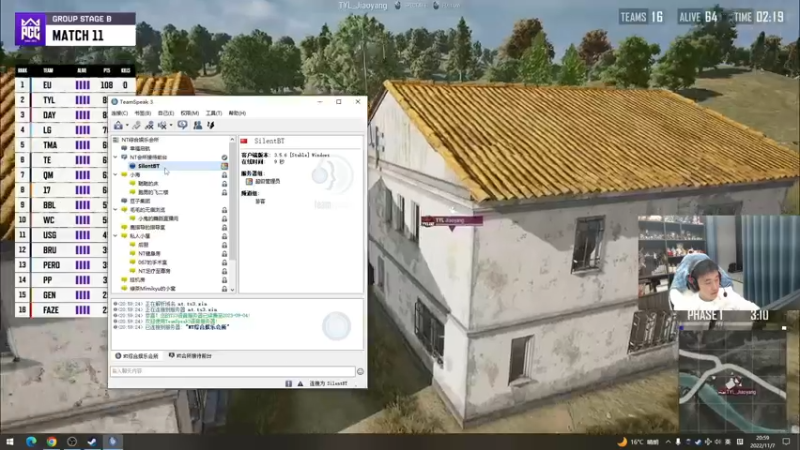
Task: Click the warning triangle icon in the TeamSpeak status bar
Action: [x=300, y=383]
